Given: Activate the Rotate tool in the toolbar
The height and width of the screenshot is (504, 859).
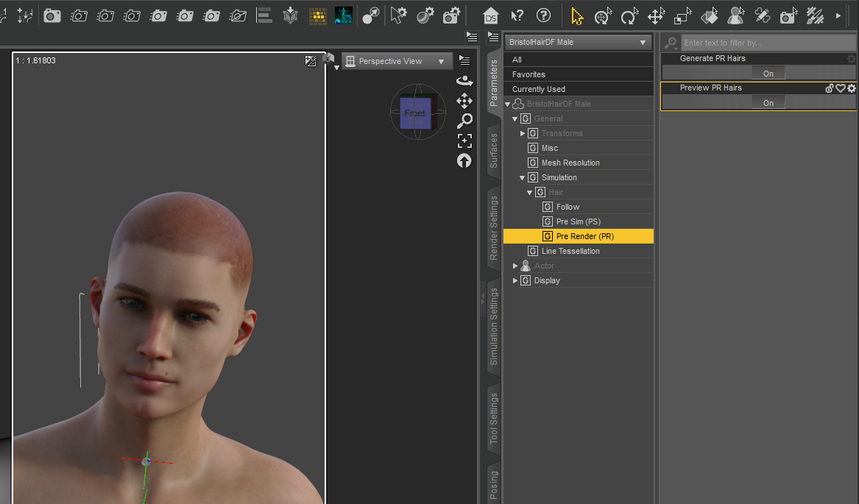Looking at the screenshot, I should click(629, 15).
